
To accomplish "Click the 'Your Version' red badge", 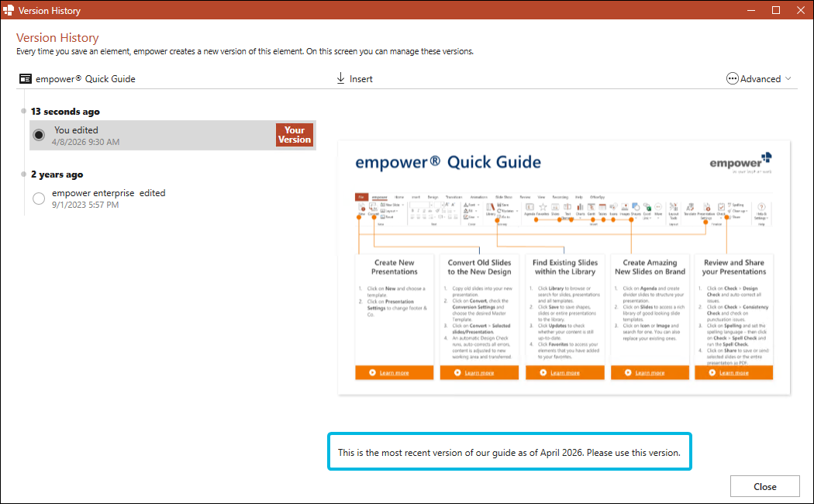I will (x=295, y=135).
